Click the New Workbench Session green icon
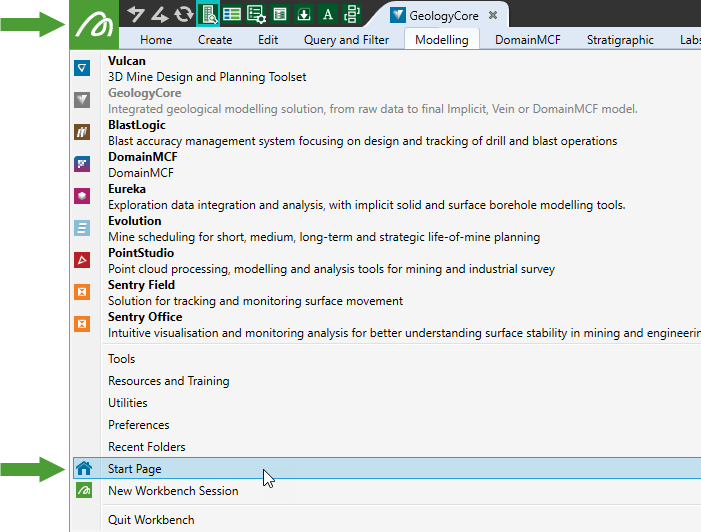The height and width of the screenshot is (532, 701). click(84, 490)
